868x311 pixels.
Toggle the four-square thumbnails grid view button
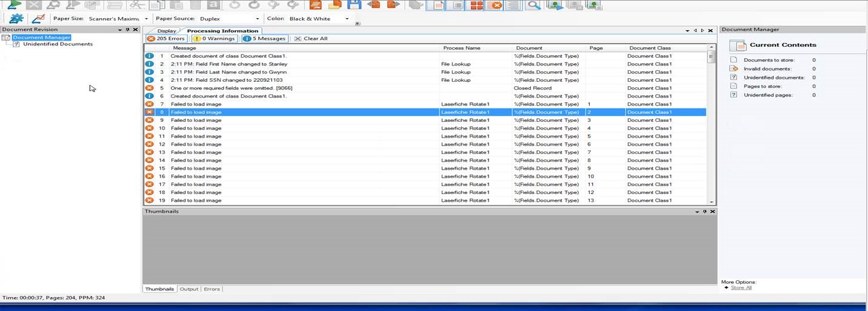(477, 5)
